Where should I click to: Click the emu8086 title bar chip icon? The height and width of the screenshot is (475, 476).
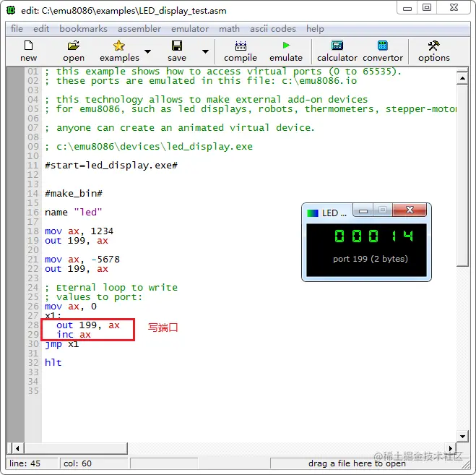tap(11, 10)
